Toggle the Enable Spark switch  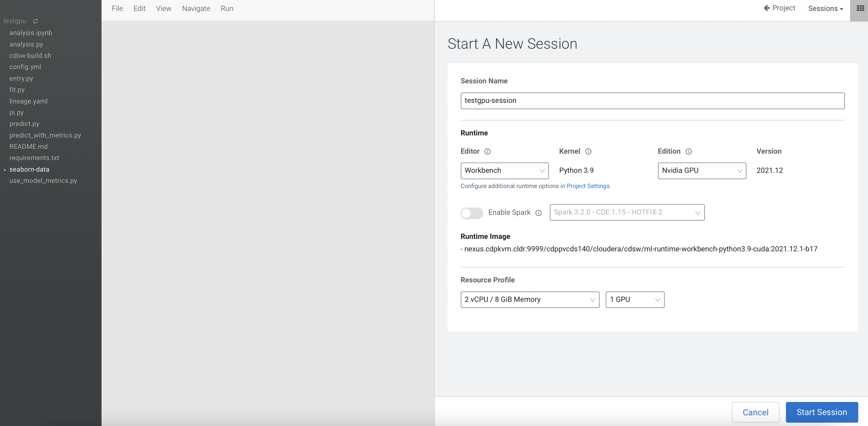click(x=471, y=213)
